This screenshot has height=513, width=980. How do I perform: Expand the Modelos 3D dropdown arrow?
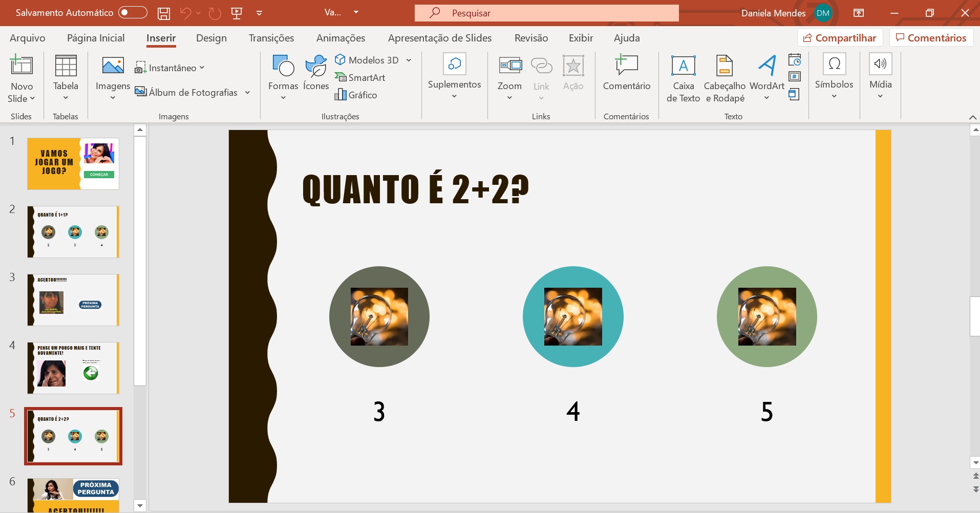[x=409, y=60]
